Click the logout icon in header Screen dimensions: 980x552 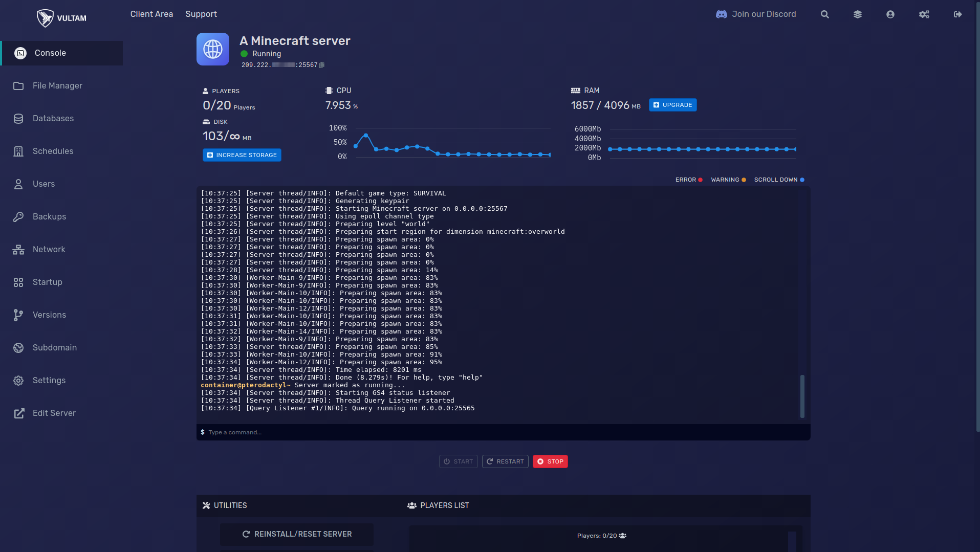coord(957,14)
